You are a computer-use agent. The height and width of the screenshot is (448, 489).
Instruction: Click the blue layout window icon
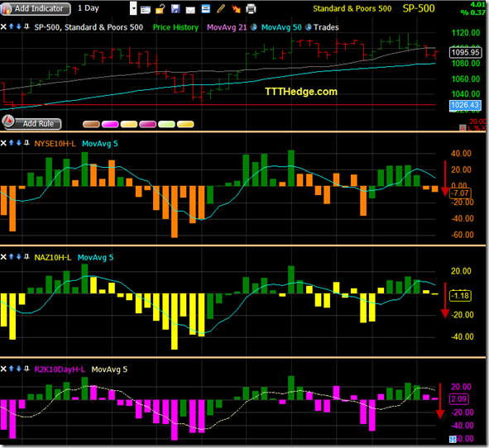[206, 9]
